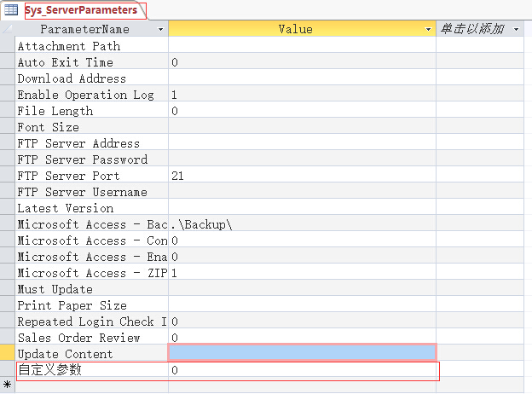Click the select-all corner box of datasheet
This screenshot has height=394, width=532.
[x=8, y=29]
